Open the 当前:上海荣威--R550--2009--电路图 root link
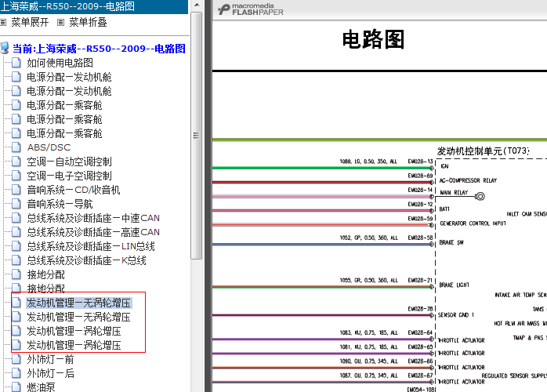Screen dimensions: 547x392 (x=99, y=49)
